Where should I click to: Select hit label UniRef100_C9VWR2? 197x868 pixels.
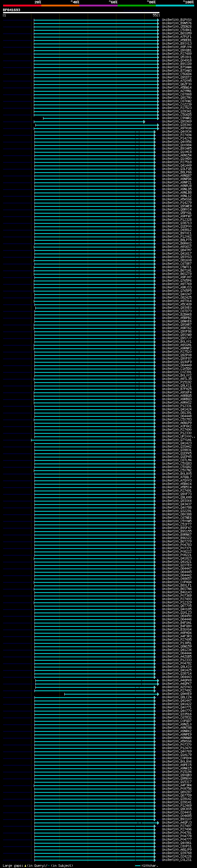[x=177, y=118]
